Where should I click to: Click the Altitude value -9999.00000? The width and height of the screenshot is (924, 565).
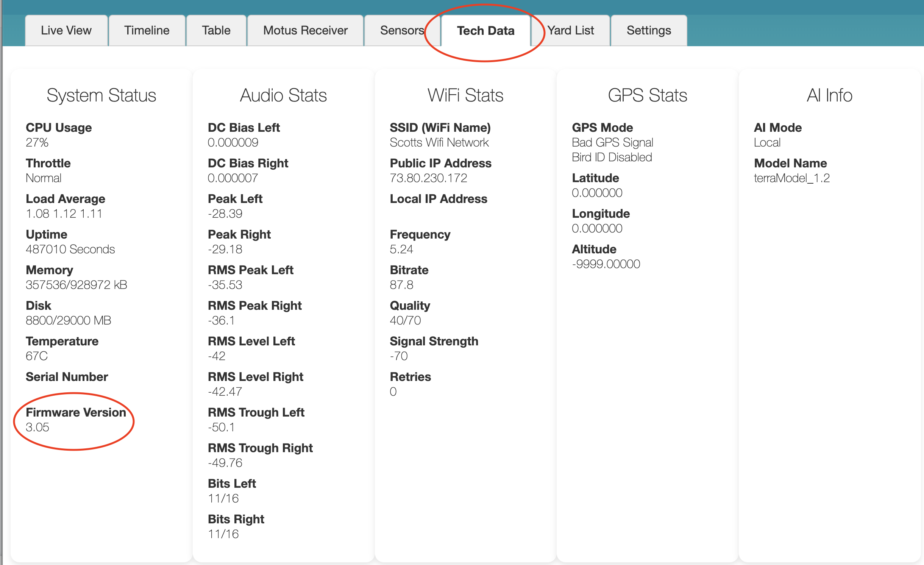click(606, 264)
